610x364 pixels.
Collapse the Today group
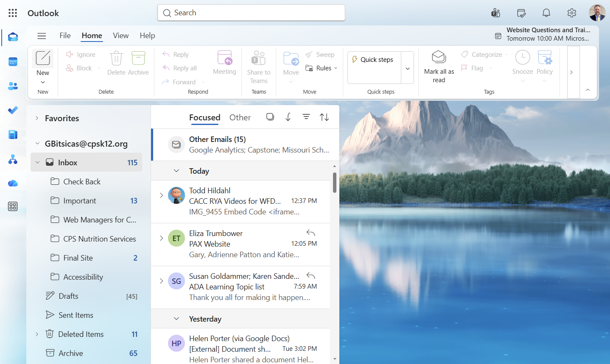coord(176,171)
